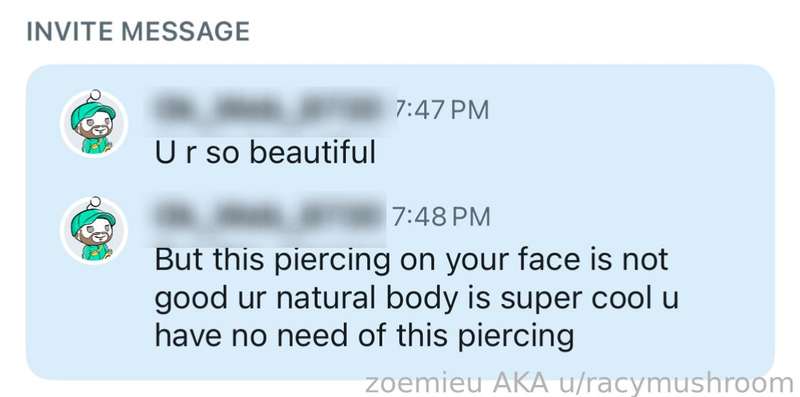Click 'zoemieu' in the watermark text
The image size is (800, 397).
coord(426,383)
